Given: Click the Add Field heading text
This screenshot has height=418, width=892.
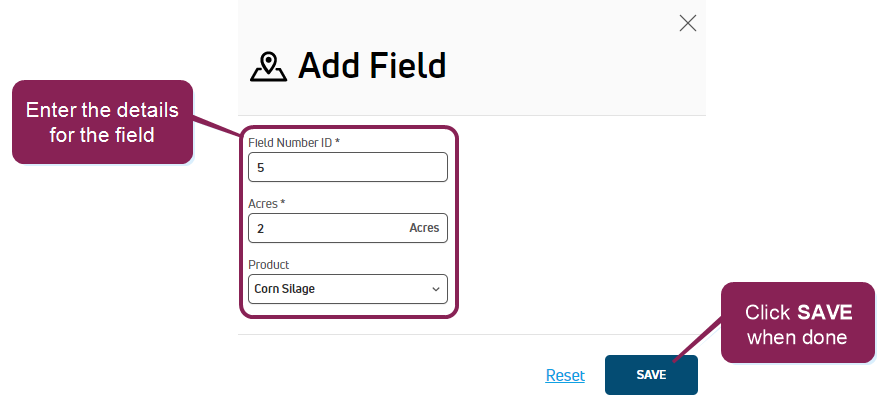Looking at the screenshot, I should click(372, 67).
